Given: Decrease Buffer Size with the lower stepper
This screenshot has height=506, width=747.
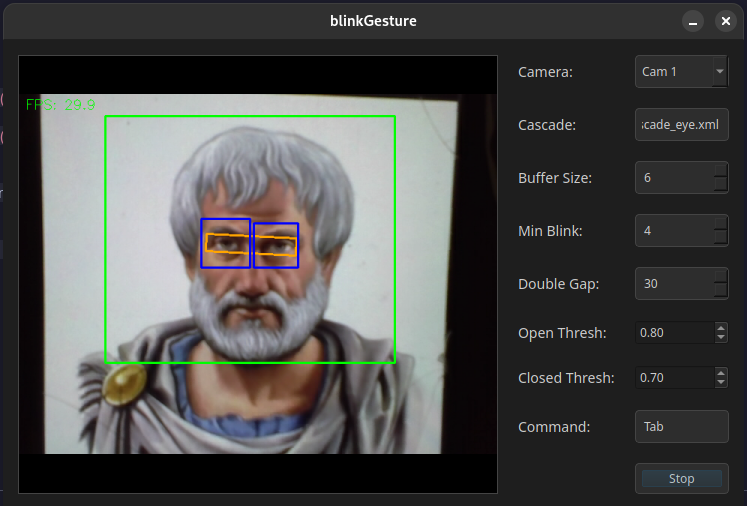Looking at the screenshot, I should [721, 185].
